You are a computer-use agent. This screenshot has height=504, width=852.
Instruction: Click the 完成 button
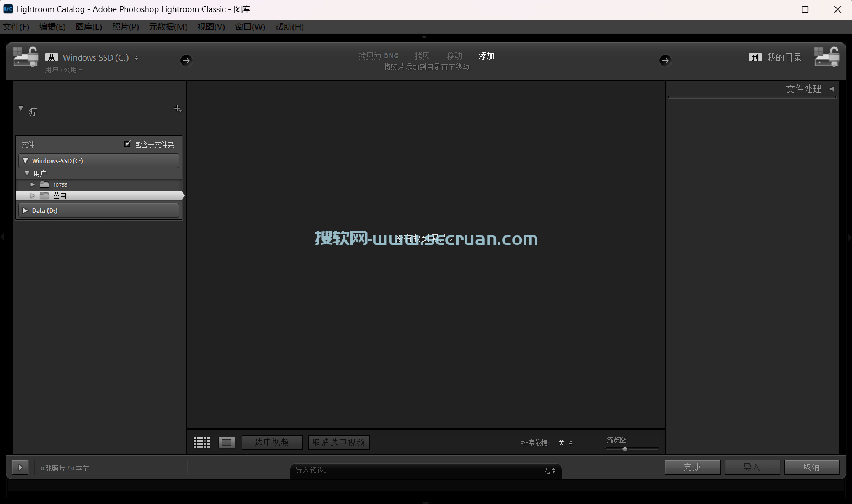[693, 467]
